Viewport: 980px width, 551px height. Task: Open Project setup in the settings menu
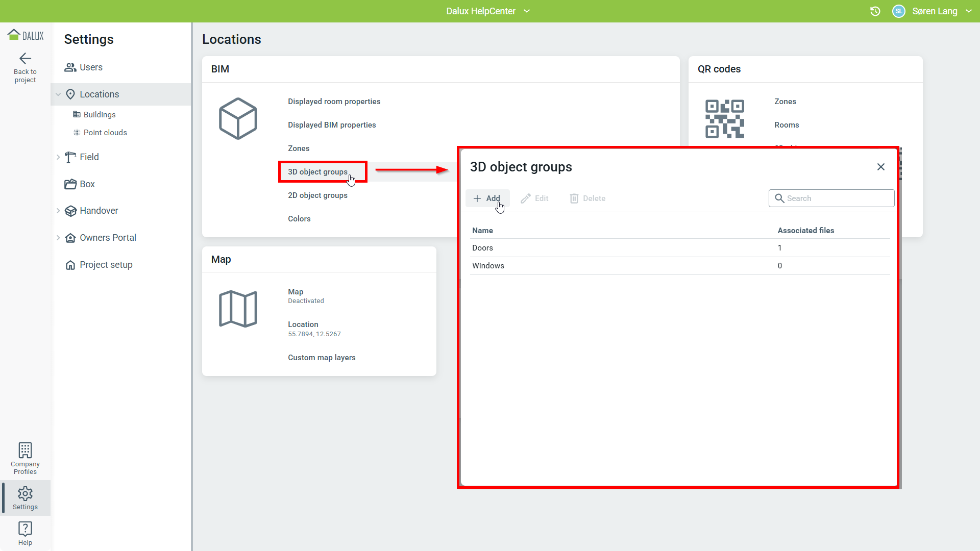pos(106,265)
